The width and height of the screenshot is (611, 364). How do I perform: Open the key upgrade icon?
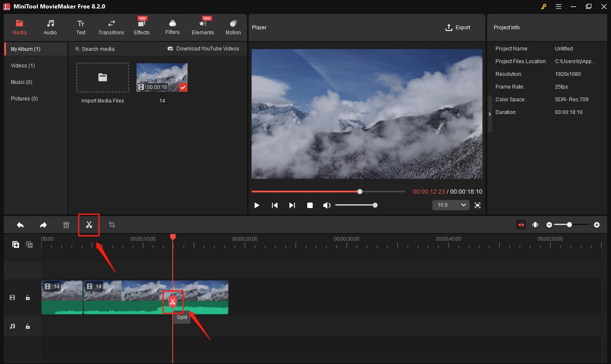point(544,6)
